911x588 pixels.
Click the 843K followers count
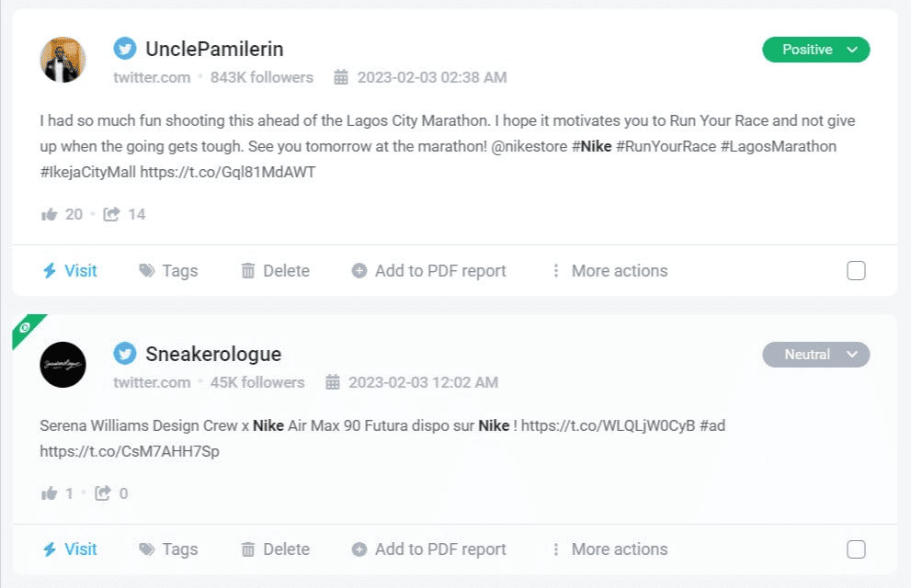261,77
